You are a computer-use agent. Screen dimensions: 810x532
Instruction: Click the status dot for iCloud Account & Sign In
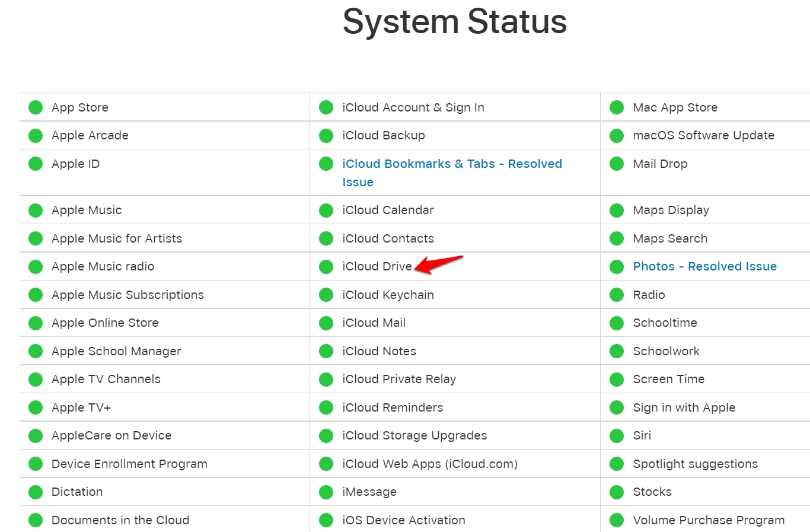click(x=326, y=107)
